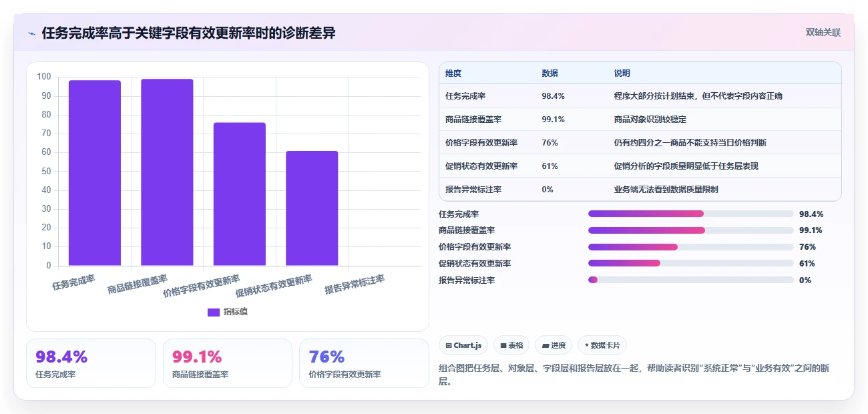Click the description starting 促销分析的字段质量
This screenshot has height=414, width=868.
[686, 166]
